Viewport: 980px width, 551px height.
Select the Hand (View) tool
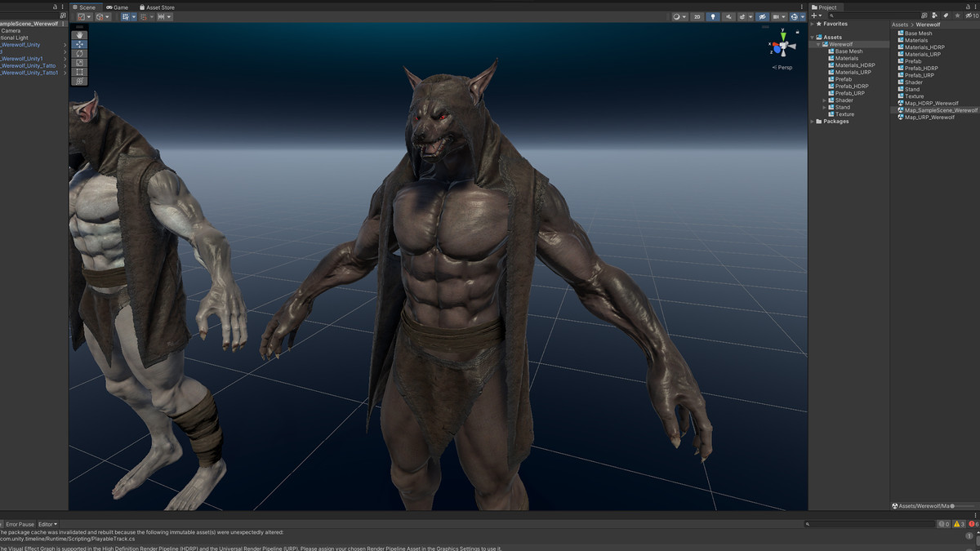pyautogui.click(x=79, y=35)
